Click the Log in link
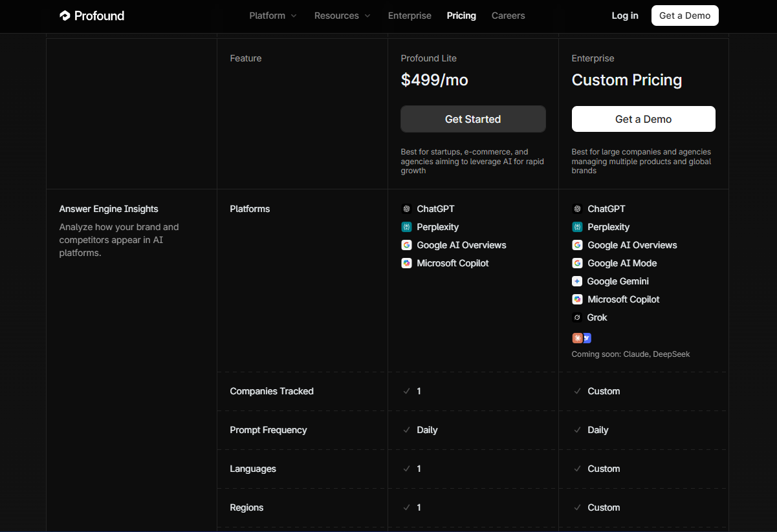This screenshot has height=532, width=777. 625,16
